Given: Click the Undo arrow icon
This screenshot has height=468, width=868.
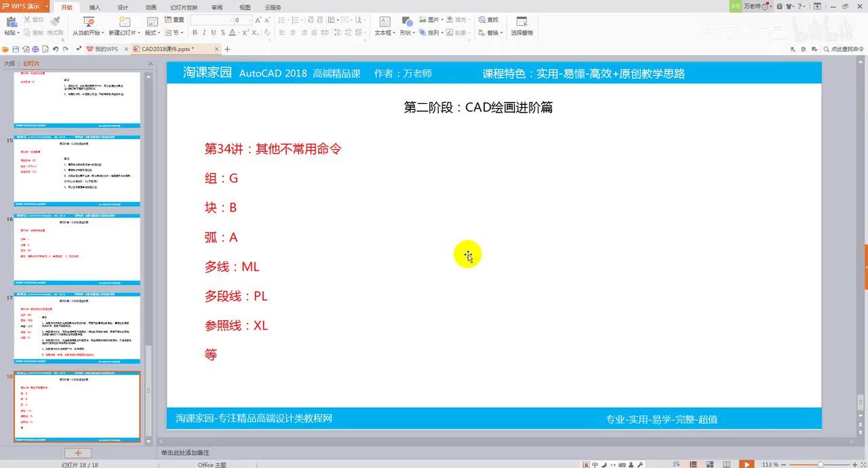Looking at the screenshot, I should (56, 49).
